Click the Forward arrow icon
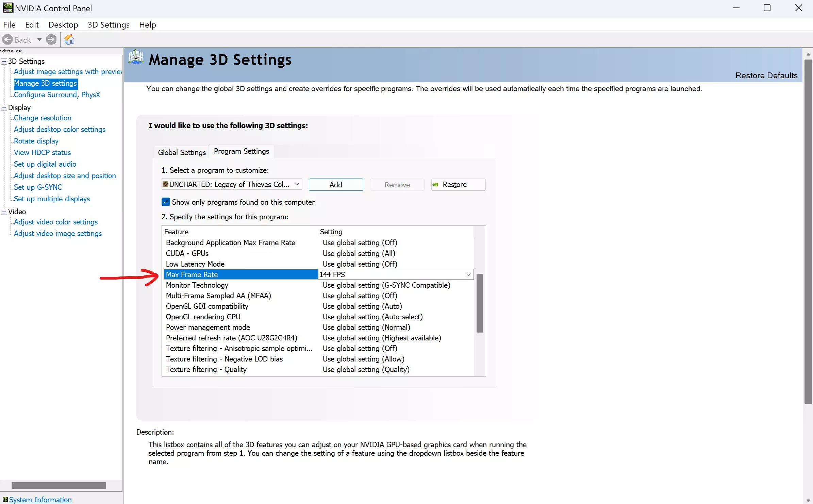 51,40
